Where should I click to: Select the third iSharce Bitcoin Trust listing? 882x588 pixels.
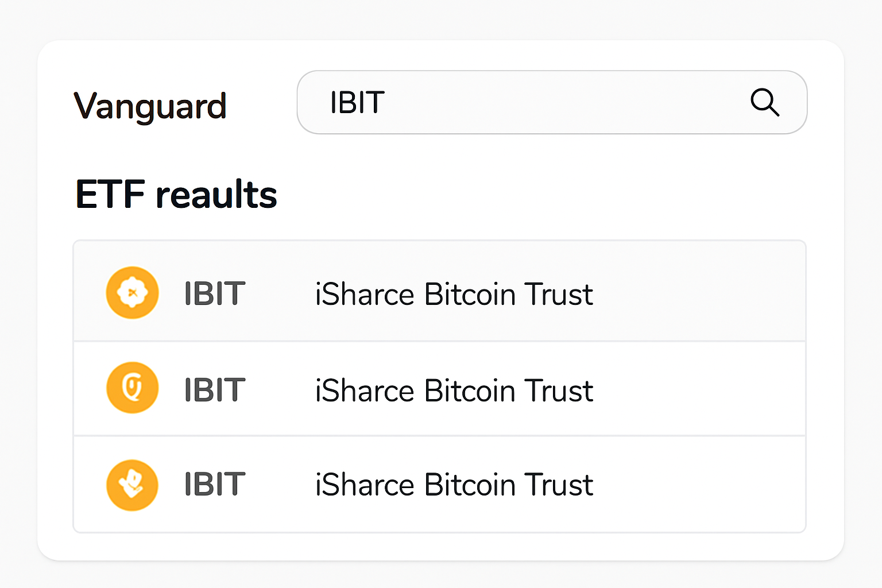[x=454, y=485]
